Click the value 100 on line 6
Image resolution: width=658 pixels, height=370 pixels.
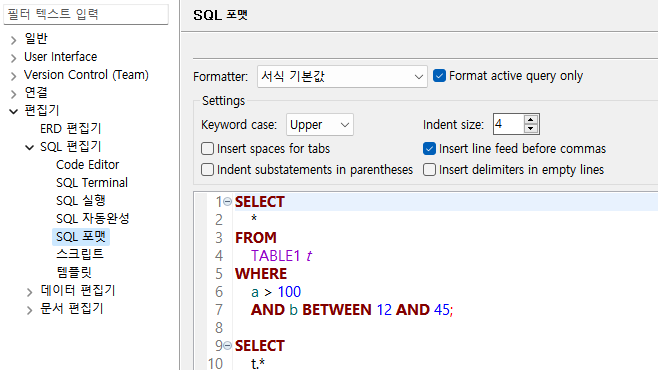[289, 292]
